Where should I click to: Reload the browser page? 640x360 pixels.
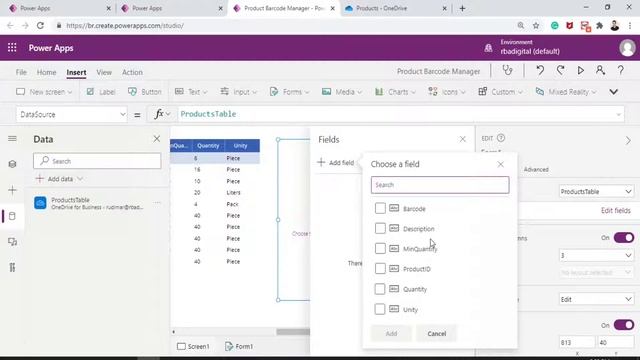pyautogui.click(x=40, y=25)
